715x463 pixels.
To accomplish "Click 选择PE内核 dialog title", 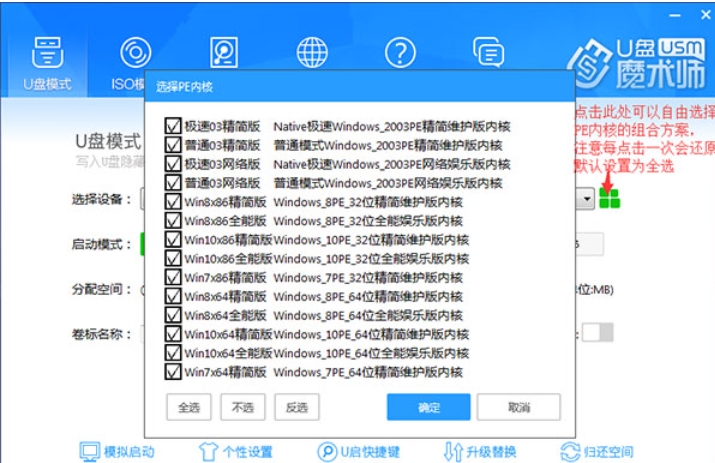I will click(185, 87).
